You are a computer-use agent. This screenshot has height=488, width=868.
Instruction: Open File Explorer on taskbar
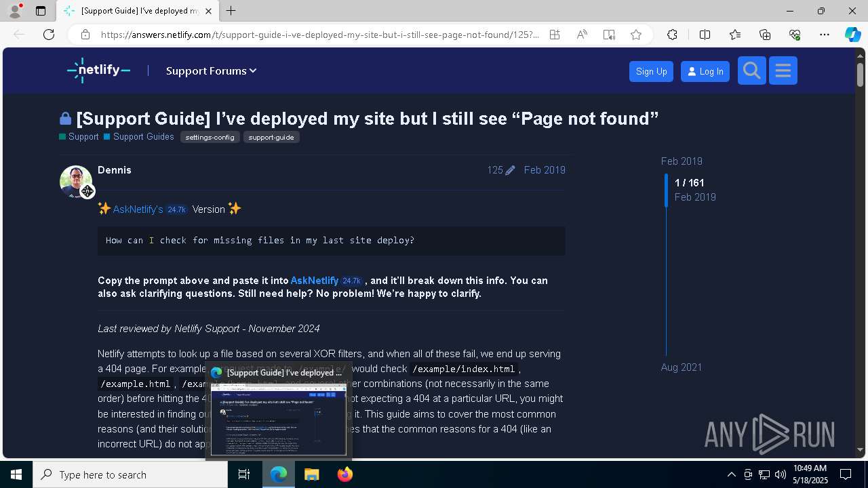coord(311,474)
